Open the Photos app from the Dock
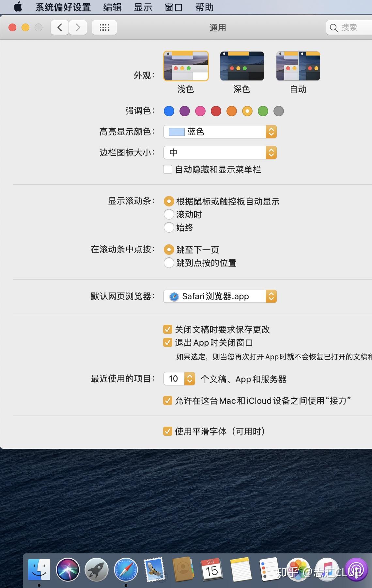Image resolution: width=372 pixels, height=588 pixels. tap(298, 569)
